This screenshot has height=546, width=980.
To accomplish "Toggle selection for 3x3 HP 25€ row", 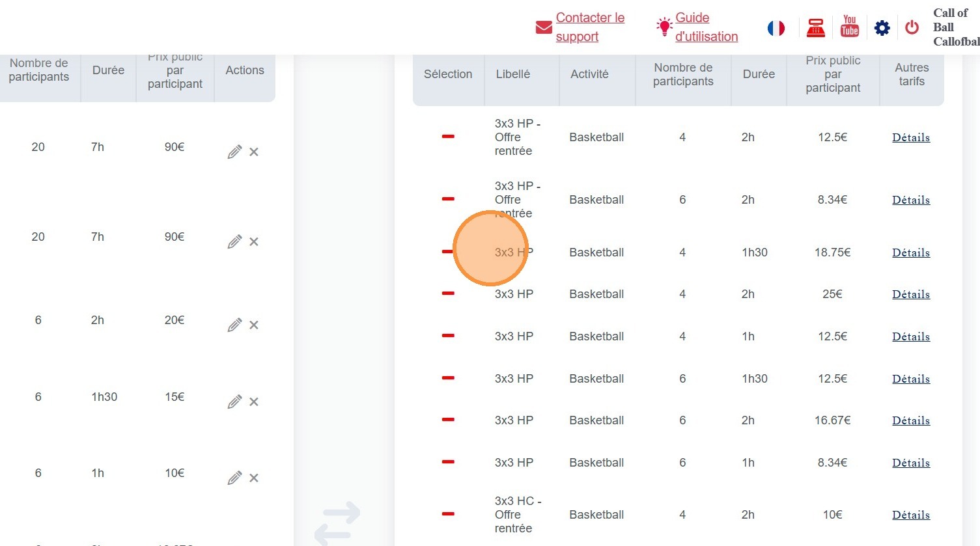I will pyautogui.click(x=448, y=293).
